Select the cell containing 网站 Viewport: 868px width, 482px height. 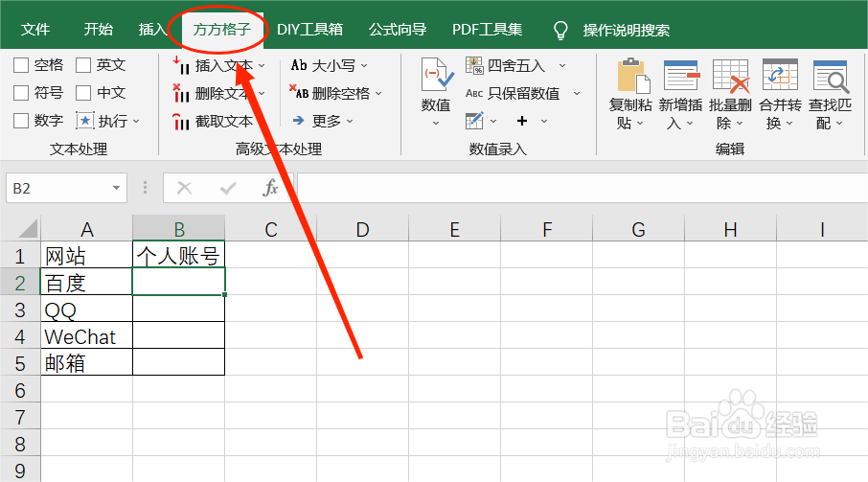pyautogui.click(x=87, y=256)
